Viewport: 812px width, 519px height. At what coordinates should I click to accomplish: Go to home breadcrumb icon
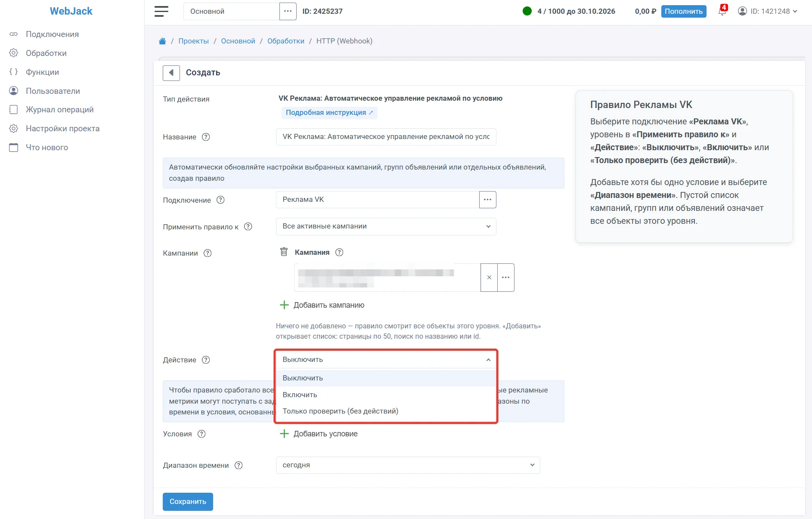162,41
